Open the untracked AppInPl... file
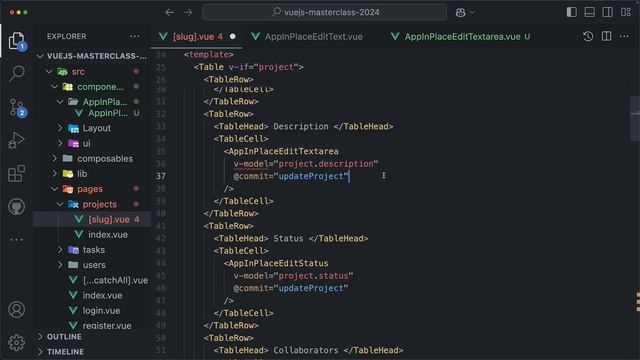 click(92, 113)
